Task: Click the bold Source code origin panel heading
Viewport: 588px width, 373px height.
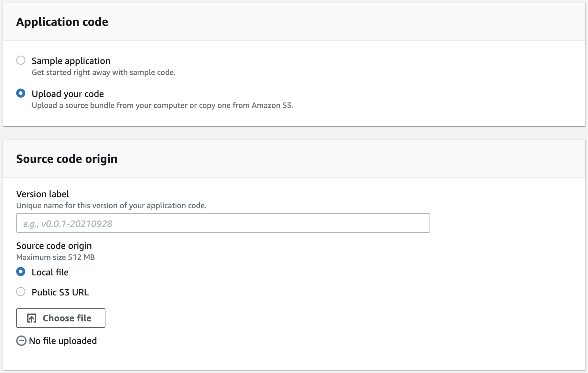Action: pyautogui.click(x=67, y=159)
